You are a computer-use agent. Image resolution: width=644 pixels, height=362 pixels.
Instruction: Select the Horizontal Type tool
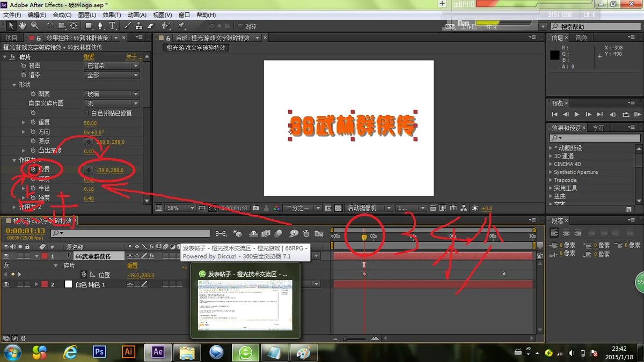tap(112, 26)
